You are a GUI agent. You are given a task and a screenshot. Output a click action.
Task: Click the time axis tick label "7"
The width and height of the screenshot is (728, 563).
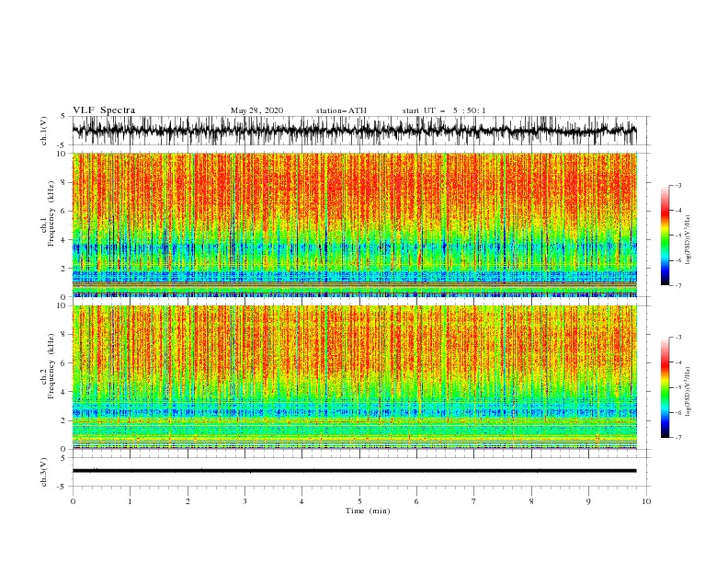coord(474,501)
